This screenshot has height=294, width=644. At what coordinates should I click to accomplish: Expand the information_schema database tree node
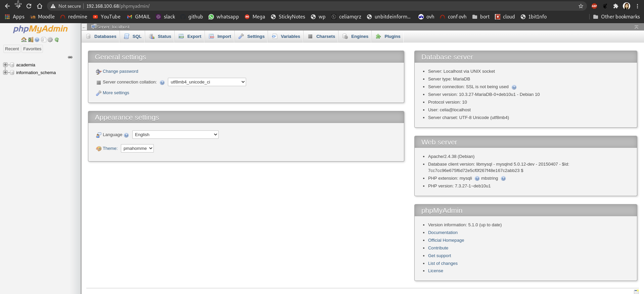pyautogui.click(x=5, y=72)
